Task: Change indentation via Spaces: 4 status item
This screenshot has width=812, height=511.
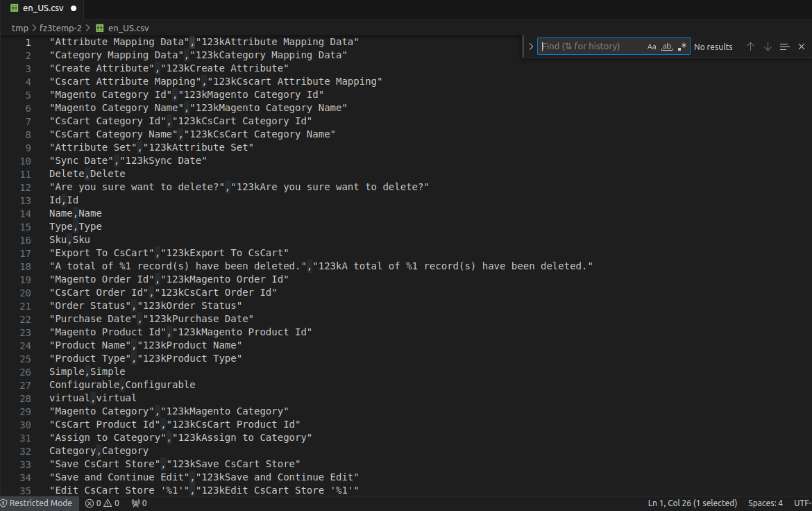Action: pyautogui.click(x=764, y=503)
